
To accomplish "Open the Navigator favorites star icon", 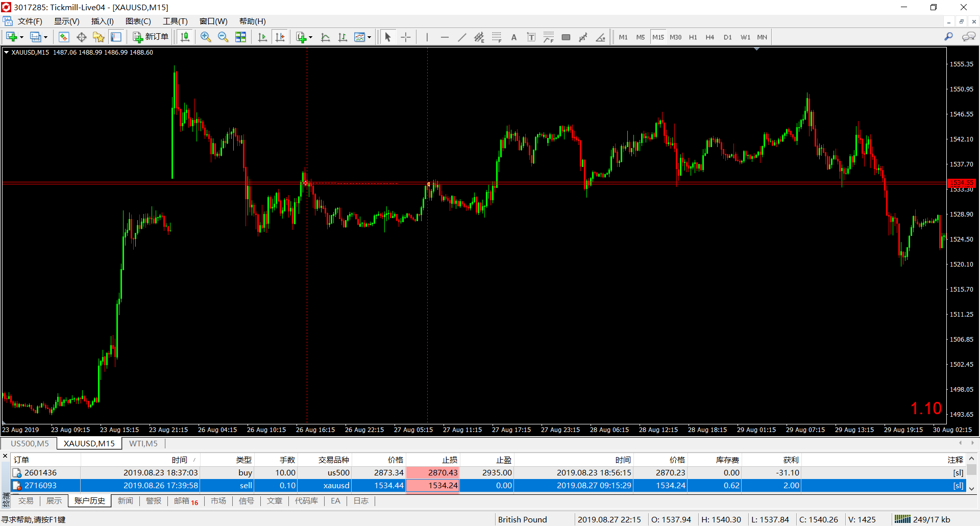I will click(99, 37).
